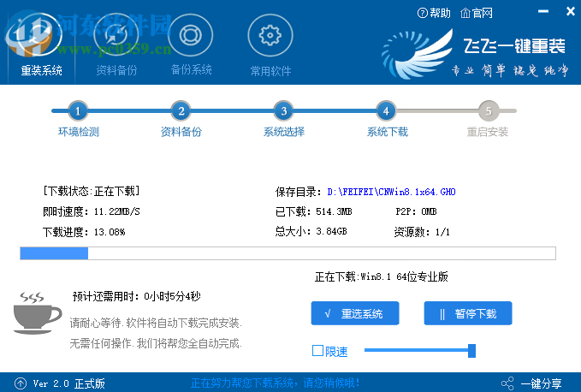Select the 重装系统 tab label
This screenshot has height=392, width=581.
pos(41,70)
